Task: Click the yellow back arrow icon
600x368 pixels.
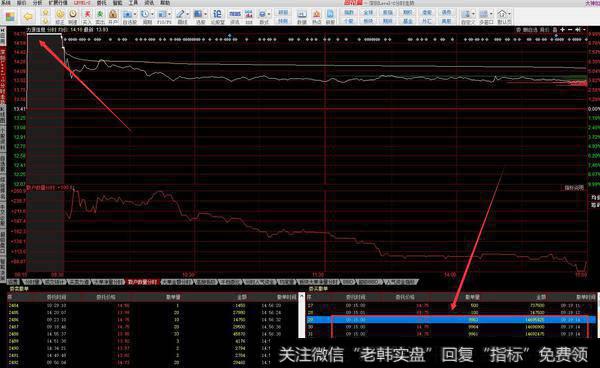Action: click(28, 16)
